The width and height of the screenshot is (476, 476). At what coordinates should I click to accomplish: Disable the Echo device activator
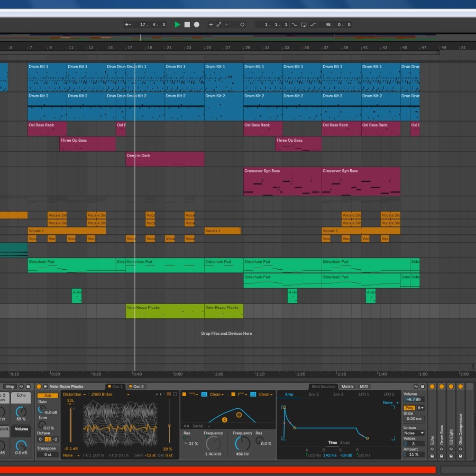[x=432, y=387]
